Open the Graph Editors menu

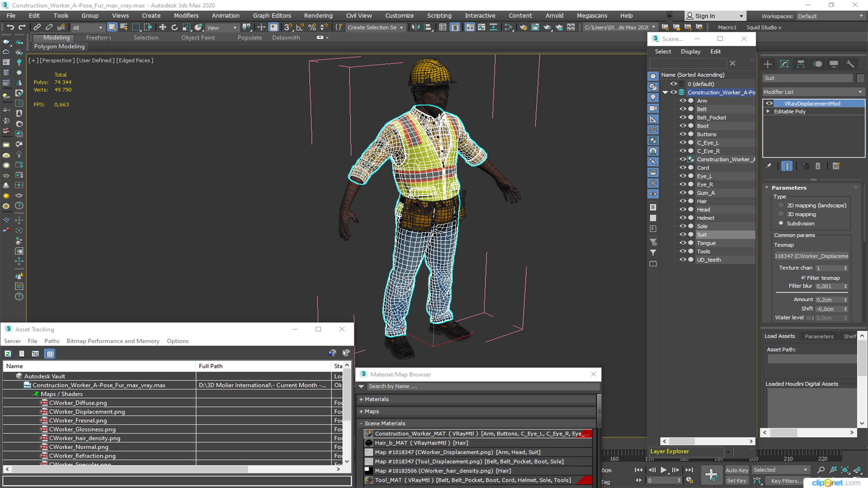pos(272,15)
